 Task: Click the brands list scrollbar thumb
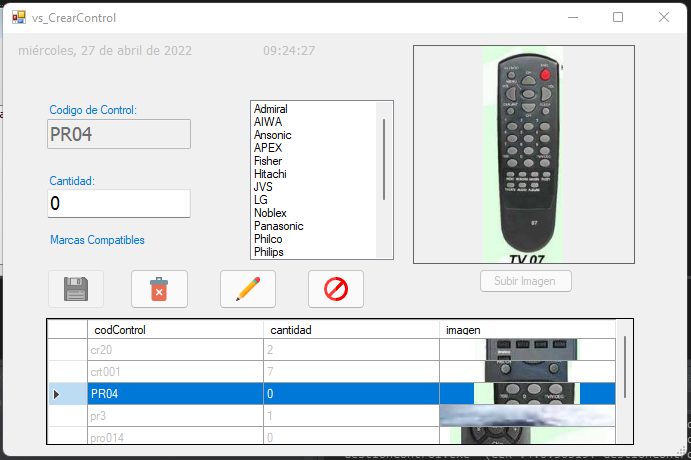point(384,159)
